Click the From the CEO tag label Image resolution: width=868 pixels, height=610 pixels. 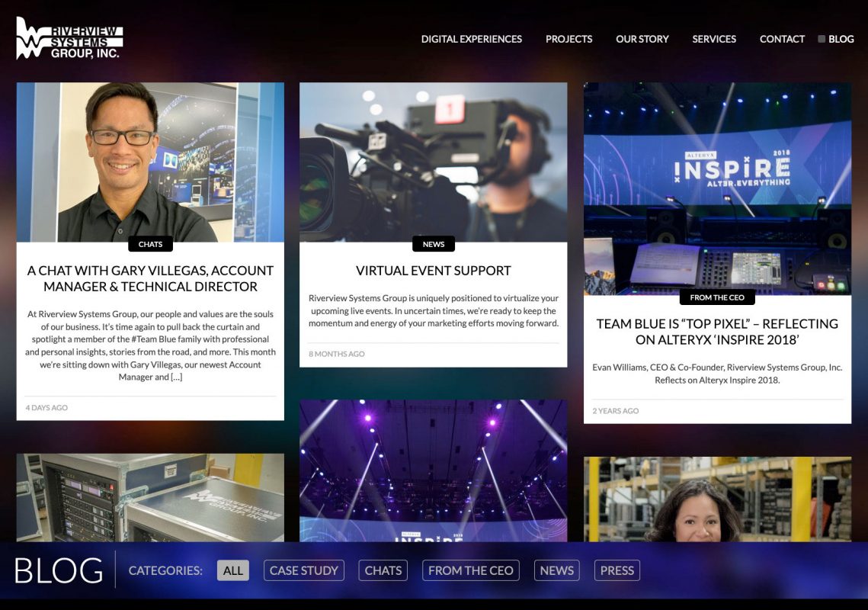tap(717, 297)
